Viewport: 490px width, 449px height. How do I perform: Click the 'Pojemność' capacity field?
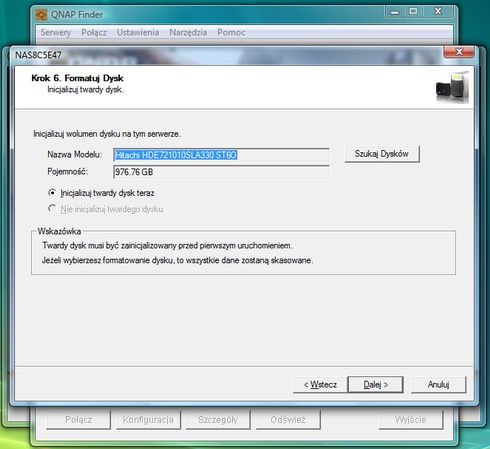[221, 172]
